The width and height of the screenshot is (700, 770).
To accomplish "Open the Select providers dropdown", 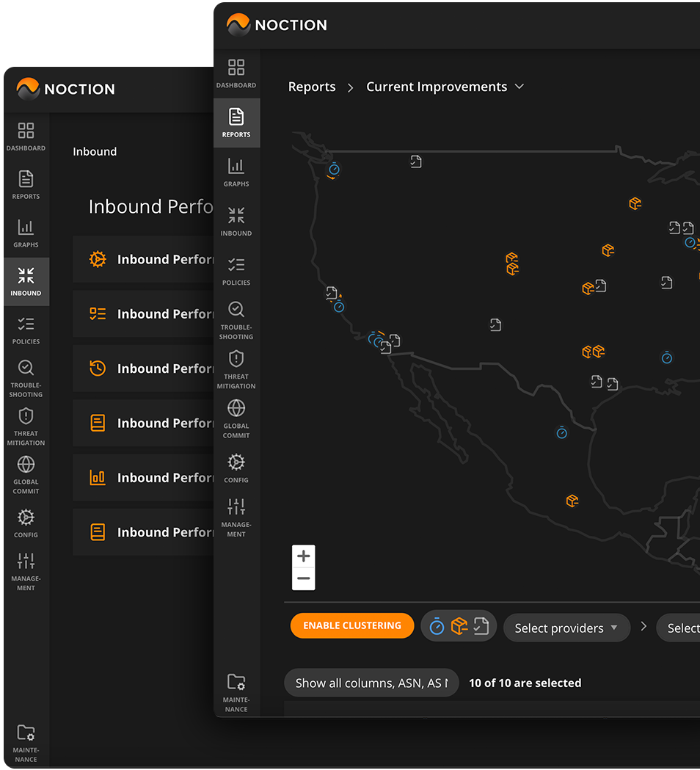I will tap(566, 628).
